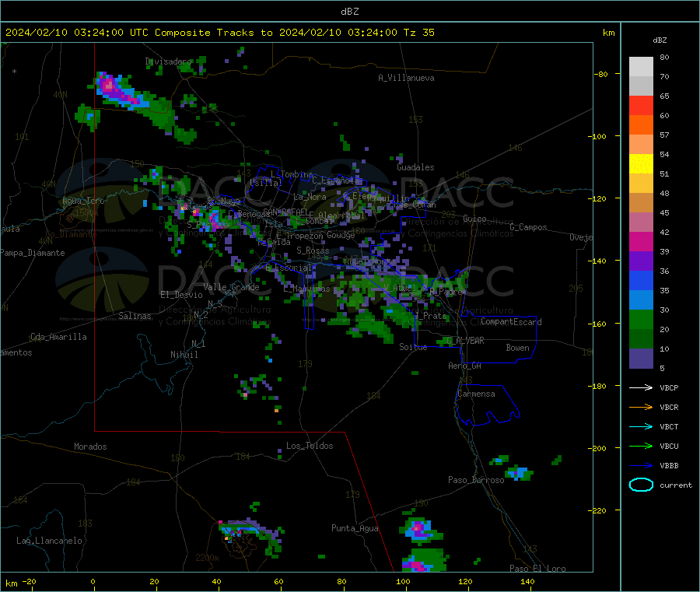
Task: Click the storm cell southeast of Punta_Agua
Action: tap(421, 531)
